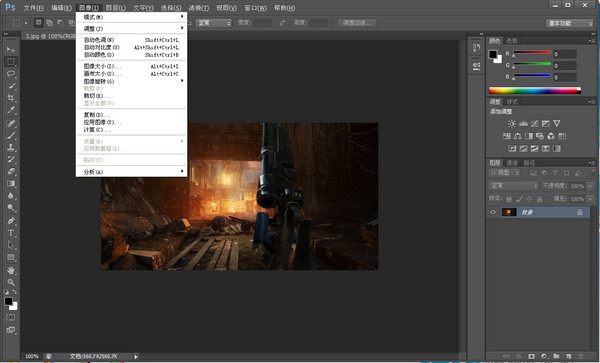
Task: Add an Invert adjustment layer
Action: point(512,148)
